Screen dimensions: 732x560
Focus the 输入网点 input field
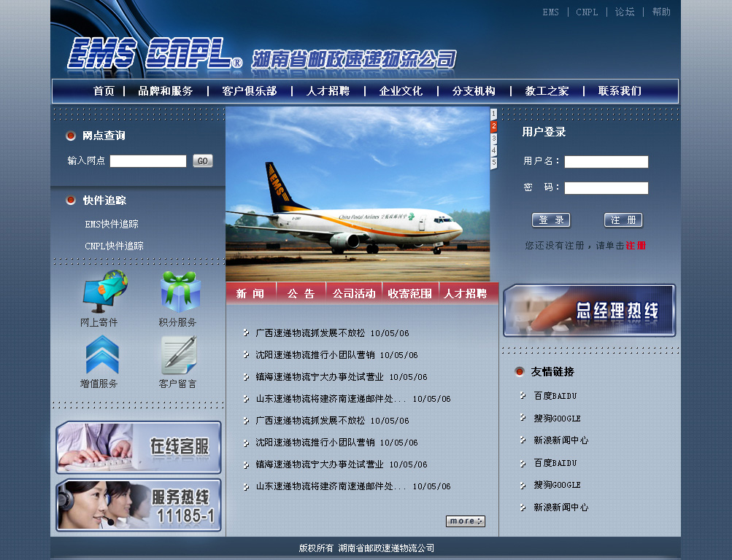[148, 161]
